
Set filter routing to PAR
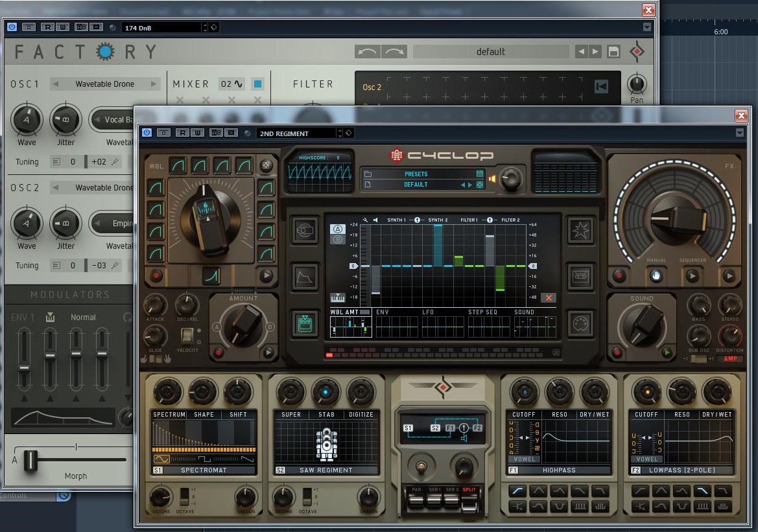[417, 500]
